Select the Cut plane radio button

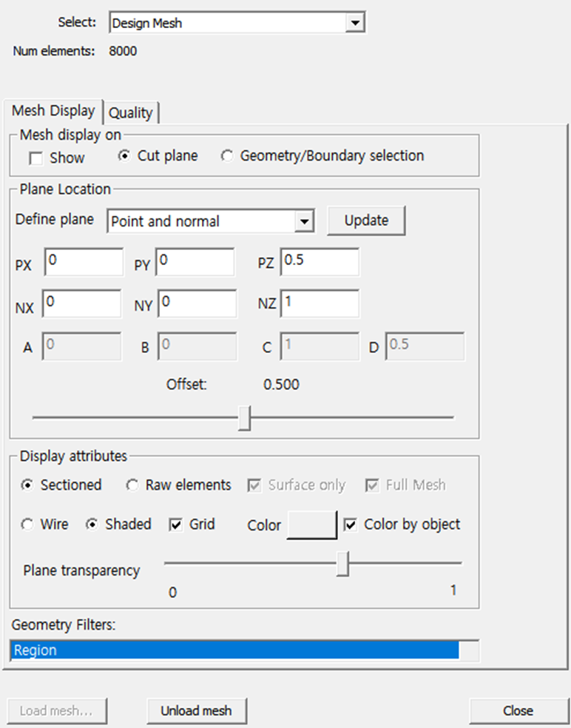124,156
